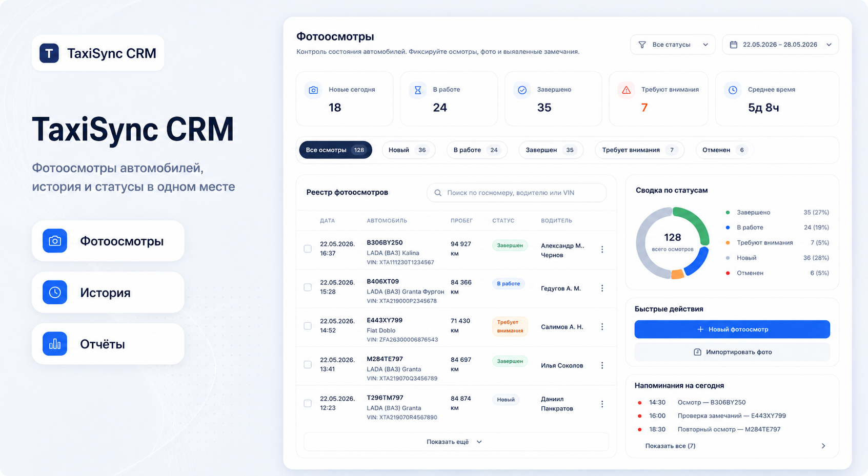This screenshot has height=476, width=868.
Task: Click the Завершен status badge for B306BY250
Action: (510, 245)
